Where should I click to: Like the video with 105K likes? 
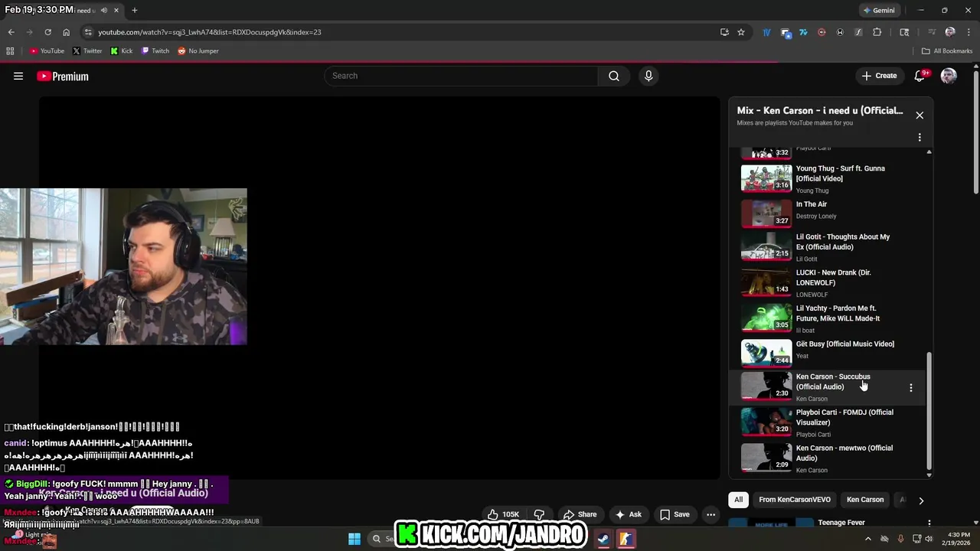pos(503,514)
